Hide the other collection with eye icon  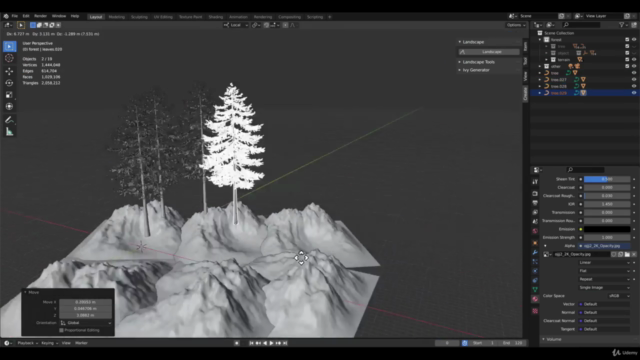coord(634,66)
